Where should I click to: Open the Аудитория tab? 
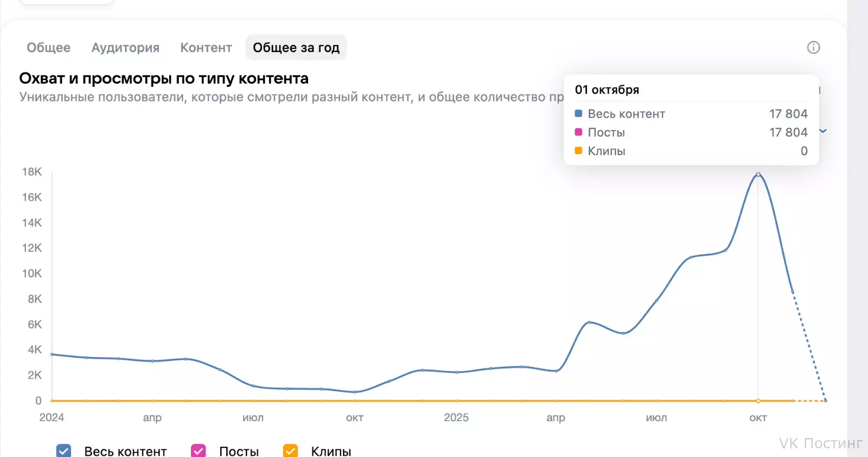pos(125,48)
